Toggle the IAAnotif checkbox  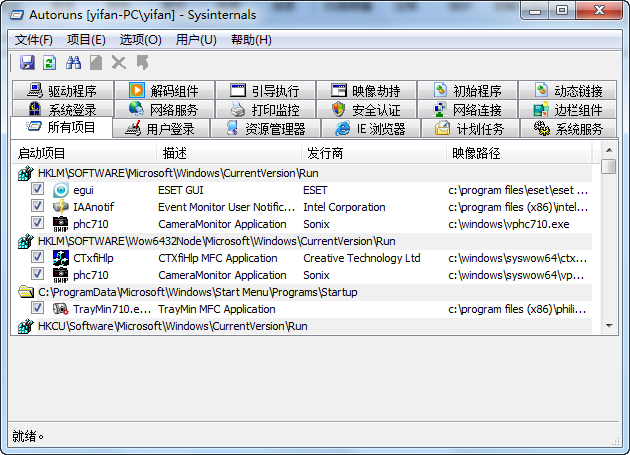(x=37, y=206)
